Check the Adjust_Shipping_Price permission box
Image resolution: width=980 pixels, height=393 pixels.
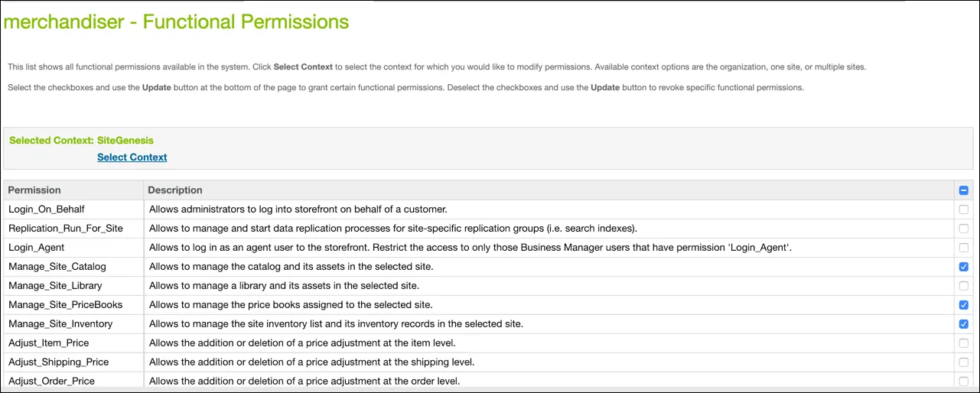coord(963,362)
